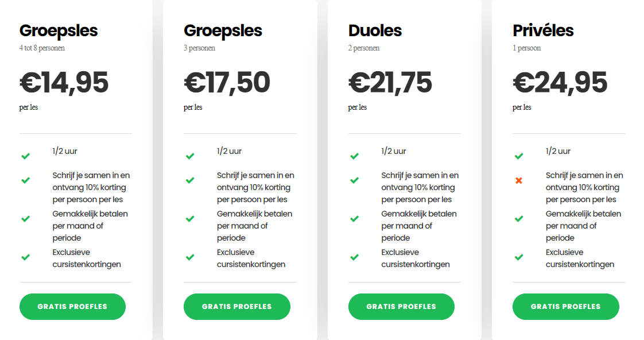The height and width of the screenshot is (340, 644).
Task: Click the '4 tot 8 personen' subtitle
Action: tap(42, 48)
